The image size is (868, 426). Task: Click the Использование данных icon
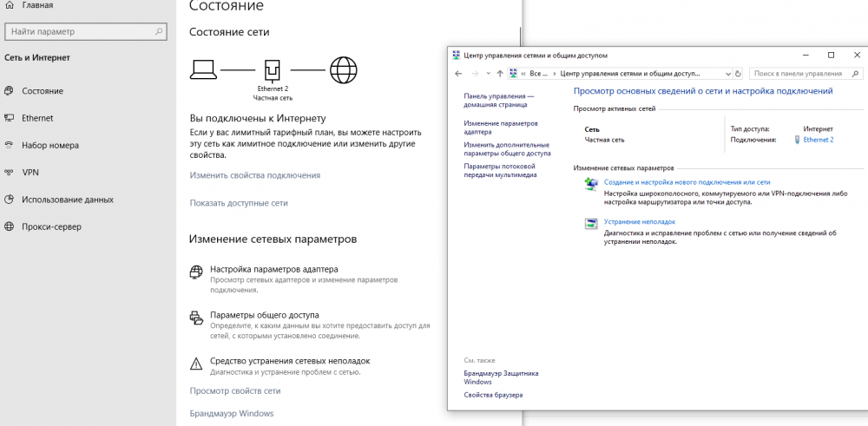pos(9,200)
